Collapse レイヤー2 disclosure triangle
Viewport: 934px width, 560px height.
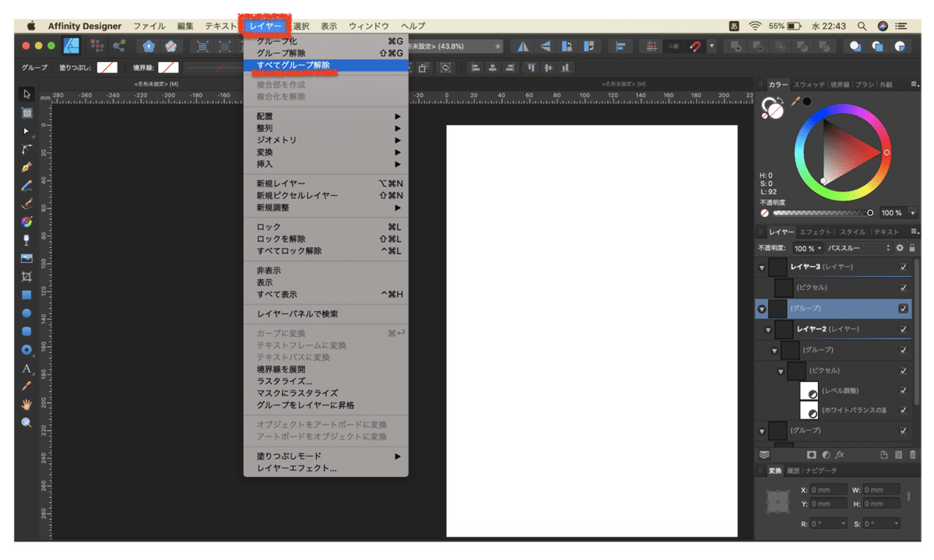coord(768,330)
